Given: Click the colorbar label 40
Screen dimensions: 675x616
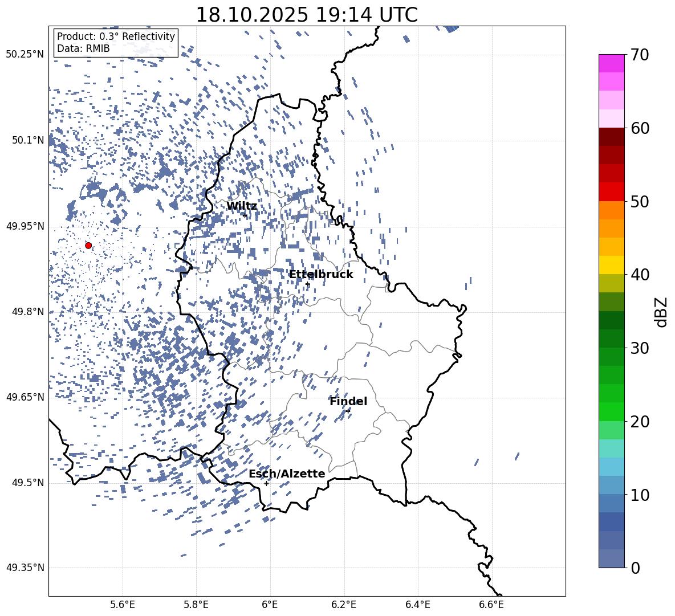Looking at the screenshot, I should pyautogui.click(x=640, y=275).
